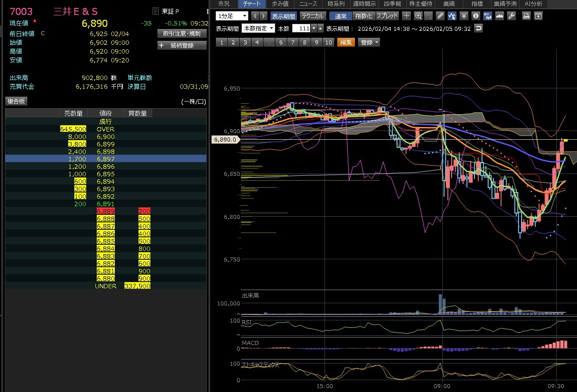Open chart settings via the wrench icon
577x392 pixels.
pos(511,16)
